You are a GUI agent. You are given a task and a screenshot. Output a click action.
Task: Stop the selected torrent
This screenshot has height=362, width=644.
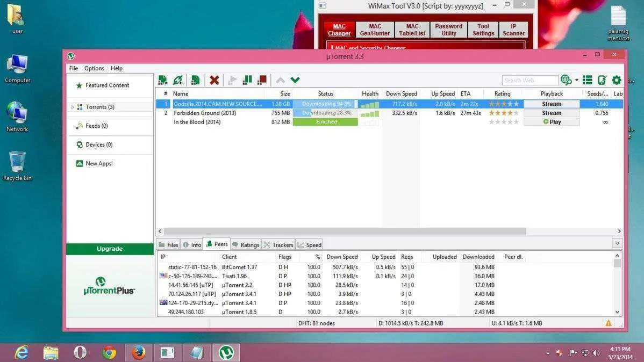pos(262,80)
